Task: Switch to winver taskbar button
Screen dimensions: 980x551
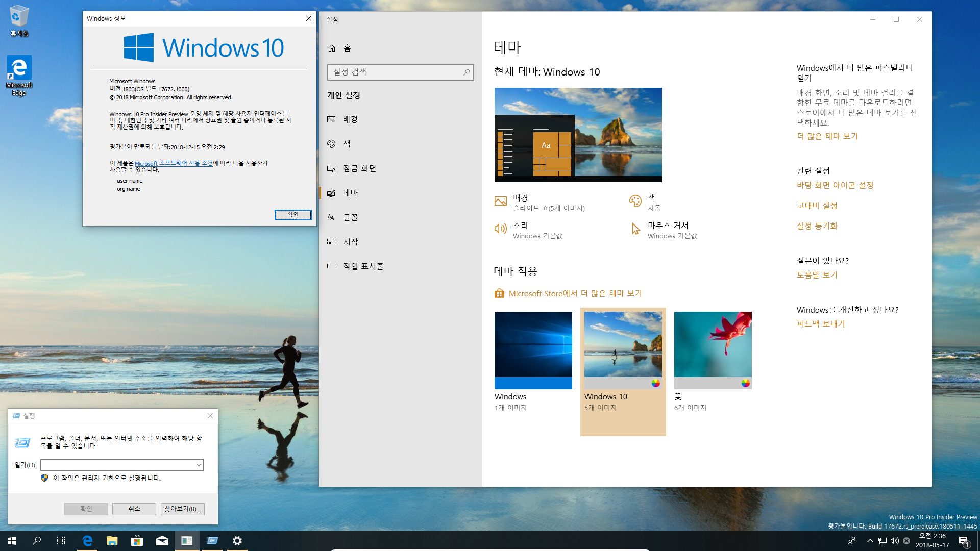Action: (187, 541)
